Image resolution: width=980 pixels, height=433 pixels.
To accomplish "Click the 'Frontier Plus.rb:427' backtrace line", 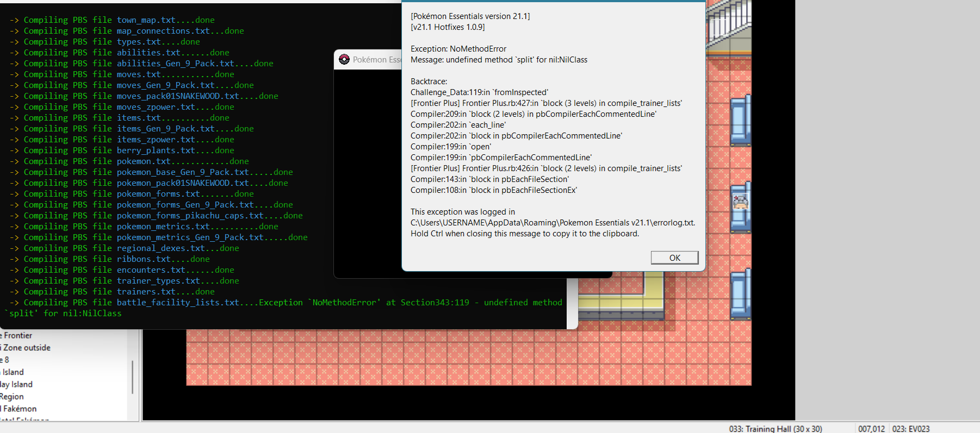I will 547,103.
